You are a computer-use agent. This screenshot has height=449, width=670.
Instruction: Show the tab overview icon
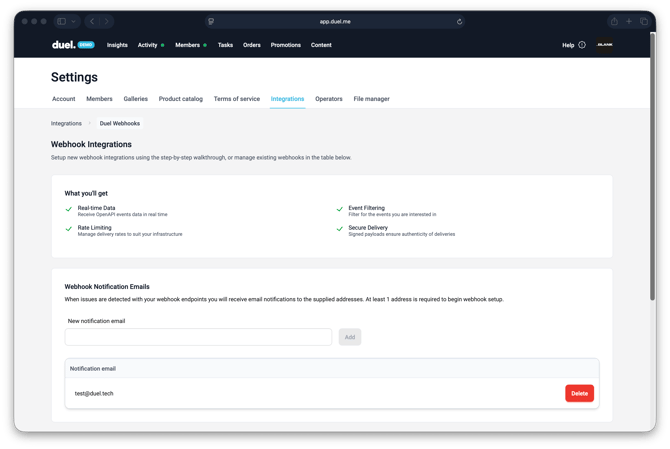tap(644, 21)
